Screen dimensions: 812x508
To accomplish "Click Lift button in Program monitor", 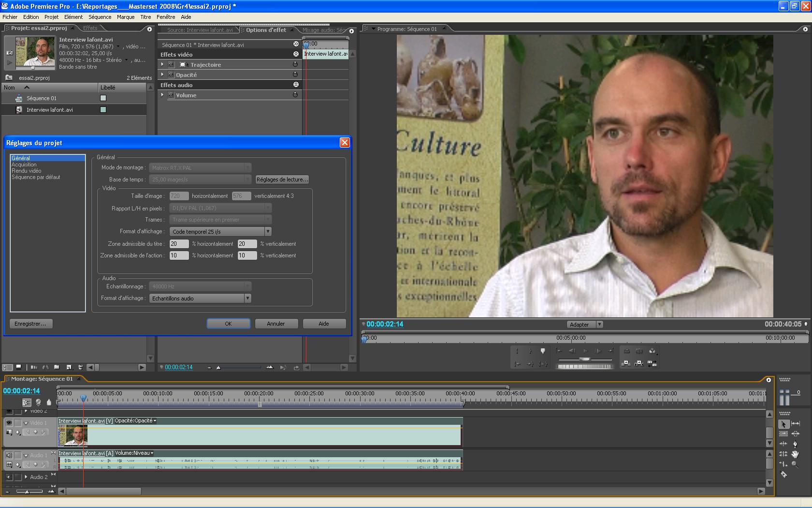I will [626, 363].
